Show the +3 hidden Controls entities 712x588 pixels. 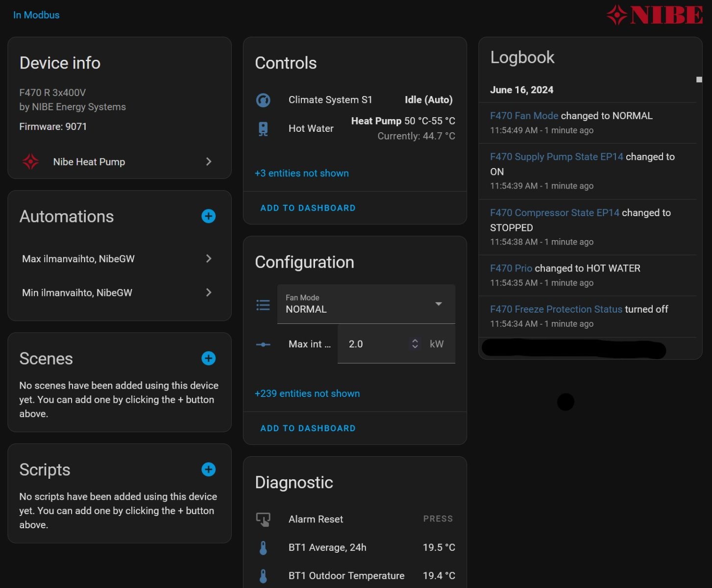click(x=301, y=173)
